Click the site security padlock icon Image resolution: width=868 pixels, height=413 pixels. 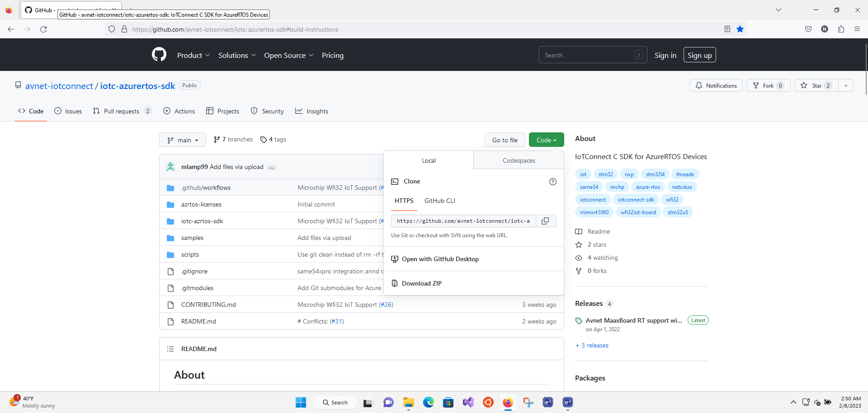tap(124, 29)
